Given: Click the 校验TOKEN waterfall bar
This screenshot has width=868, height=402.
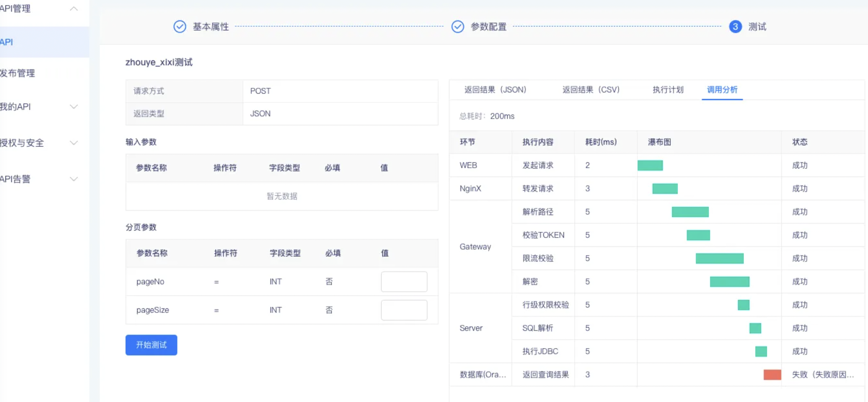Looking at the screenshot, I should 698,235.
